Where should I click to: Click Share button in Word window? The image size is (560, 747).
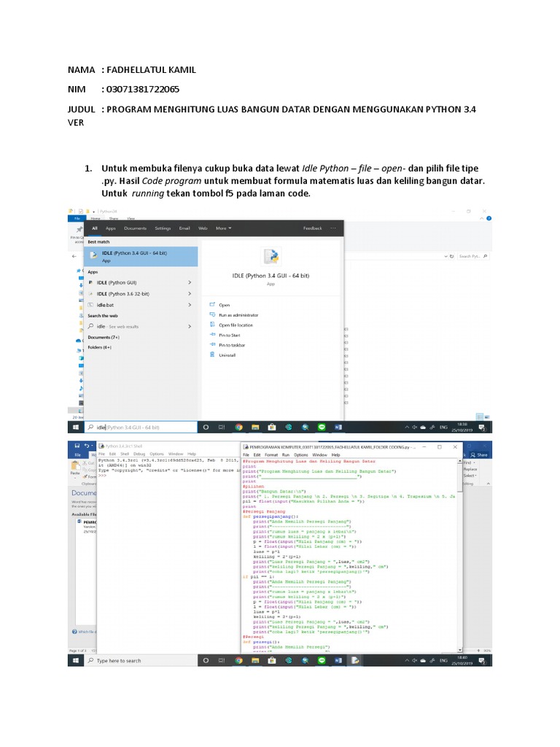point(479,455)
